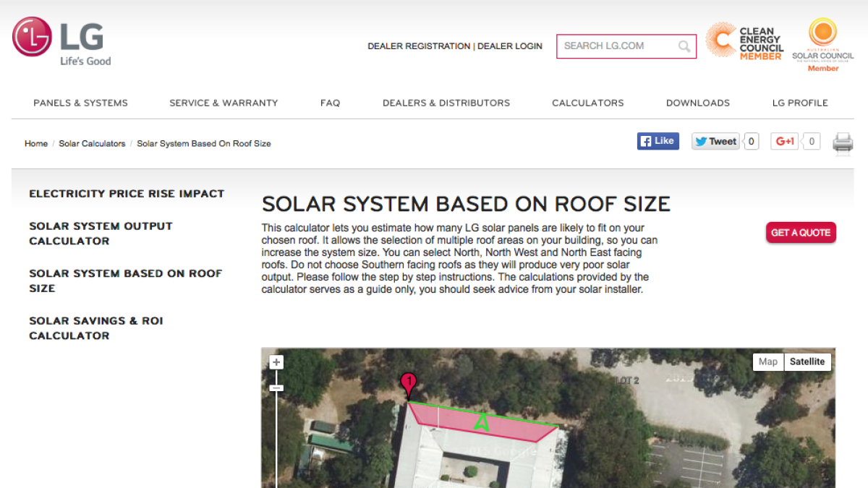Image resolution: width=868 pixels, height=488 pixels.
Task: Click the map zoom slider track
Action: (276, 434)
